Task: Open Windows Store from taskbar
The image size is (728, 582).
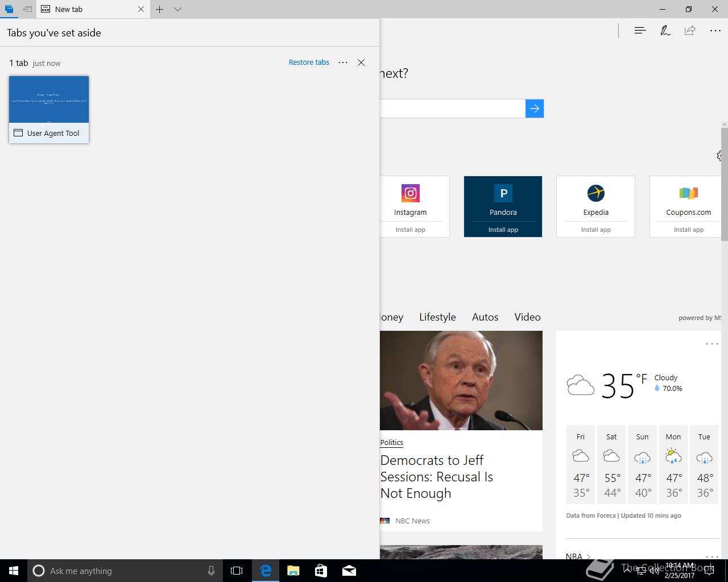Action: pos(321,571)
